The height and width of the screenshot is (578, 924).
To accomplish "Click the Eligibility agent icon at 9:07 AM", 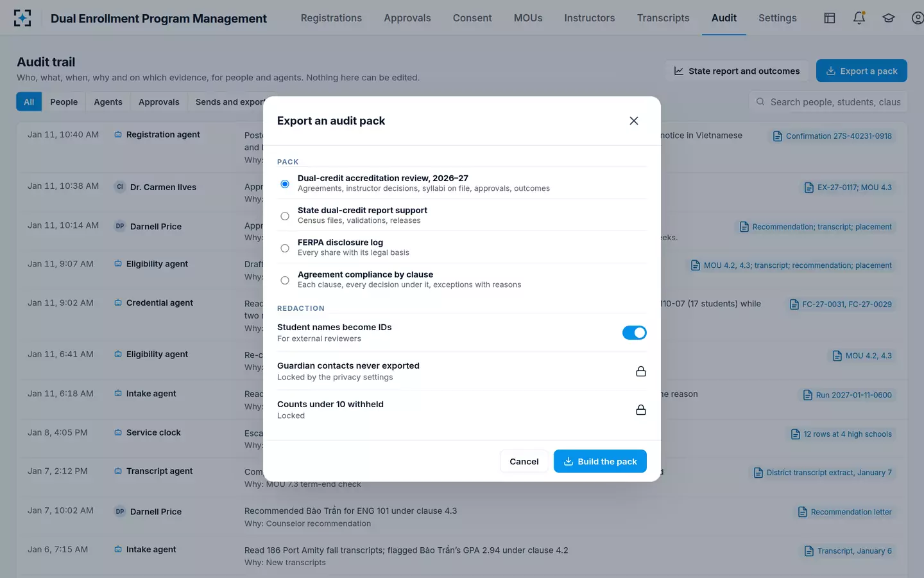I will pyautogui.click(x=118, y=264).
